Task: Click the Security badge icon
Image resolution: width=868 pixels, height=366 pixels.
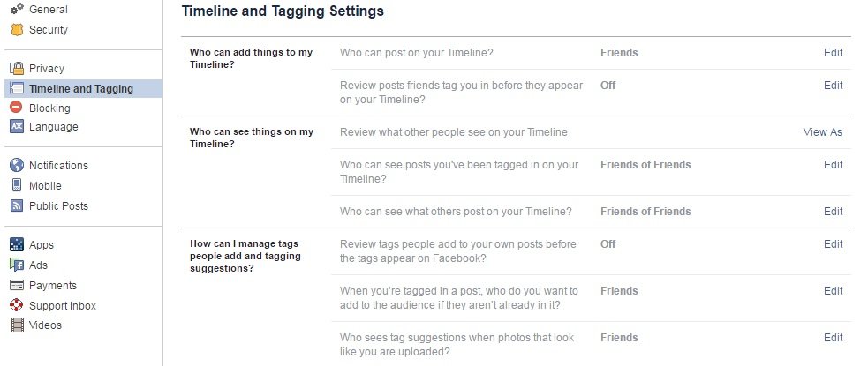Action: (16, 30)
